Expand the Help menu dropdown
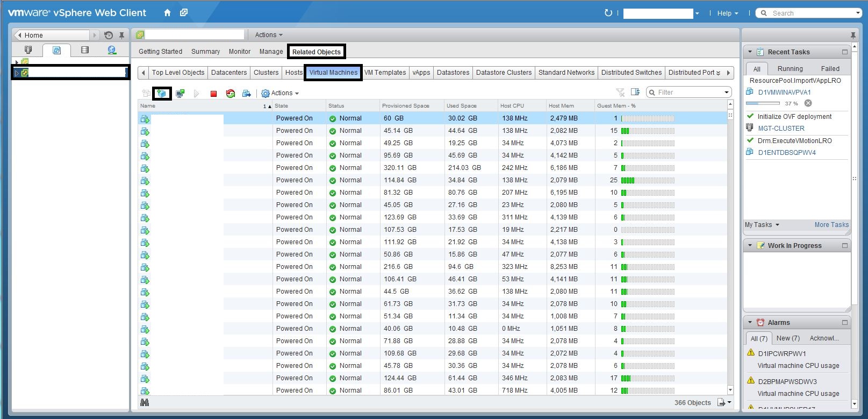The width and height of the screenshot is (868, 419). click(727, 13)
